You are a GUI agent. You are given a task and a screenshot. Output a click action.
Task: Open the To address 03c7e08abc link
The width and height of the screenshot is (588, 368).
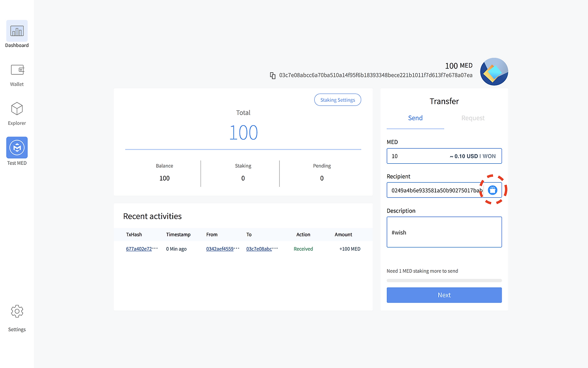(x=262, y=249)
